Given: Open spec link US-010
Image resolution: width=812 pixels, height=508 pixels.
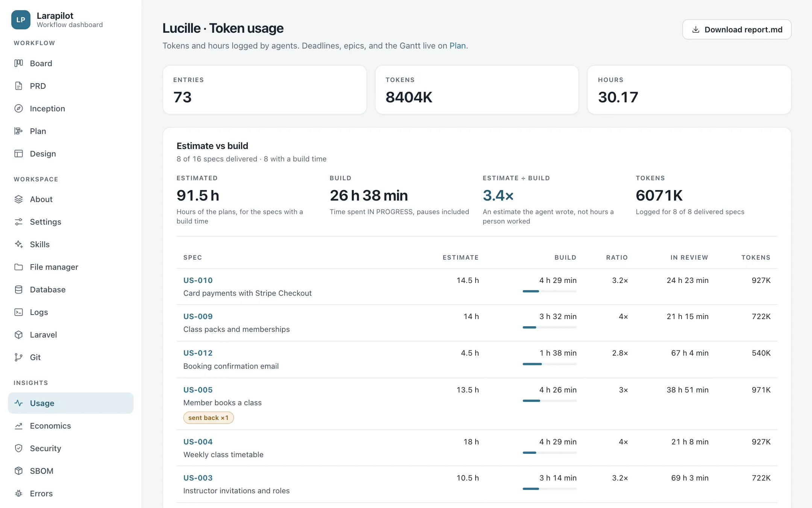Looking at the screenshot, I should pyautogui.click(x=198, y=280).
